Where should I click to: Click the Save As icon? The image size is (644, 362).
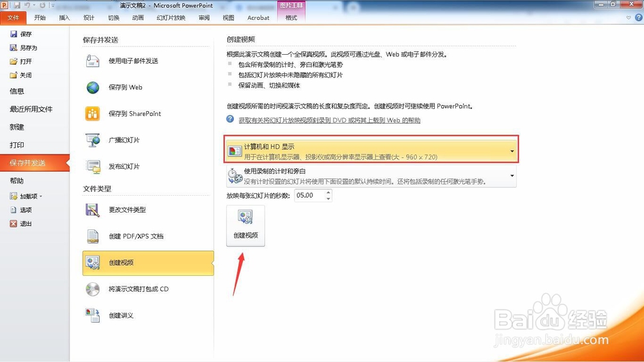click(14, 48)
